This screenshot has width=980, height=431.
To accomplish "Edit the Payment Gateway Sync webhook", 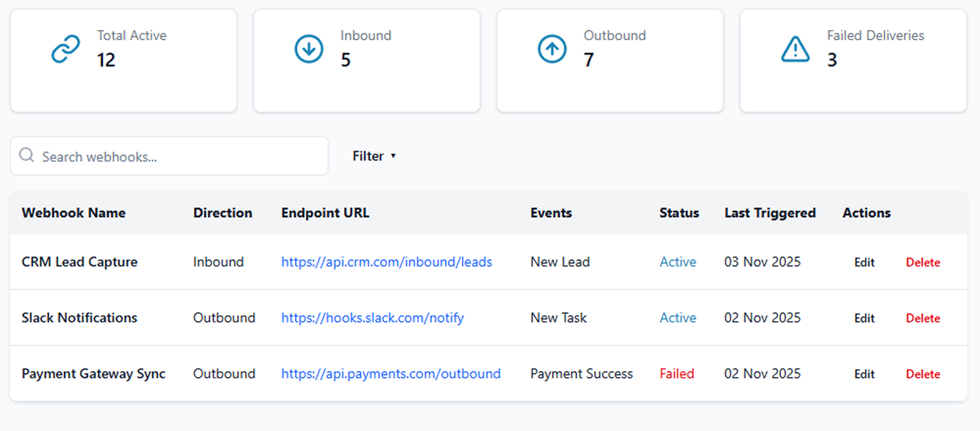I will pyautogui.click(x=864, y=374).
